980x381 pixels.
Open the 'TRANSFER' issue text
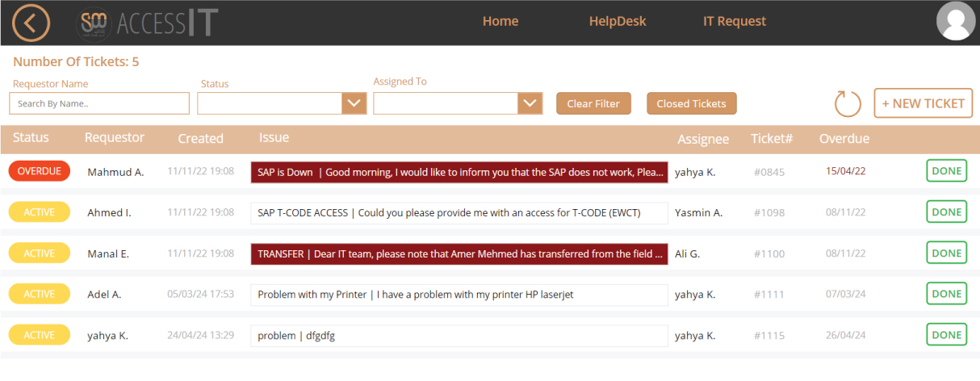pos(459,253)
